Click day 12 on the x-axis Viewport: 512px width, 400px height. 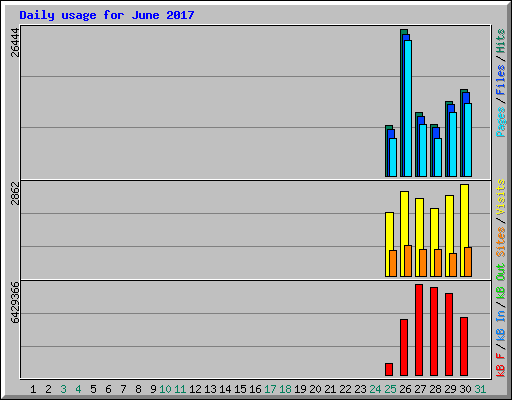[195, 389]
